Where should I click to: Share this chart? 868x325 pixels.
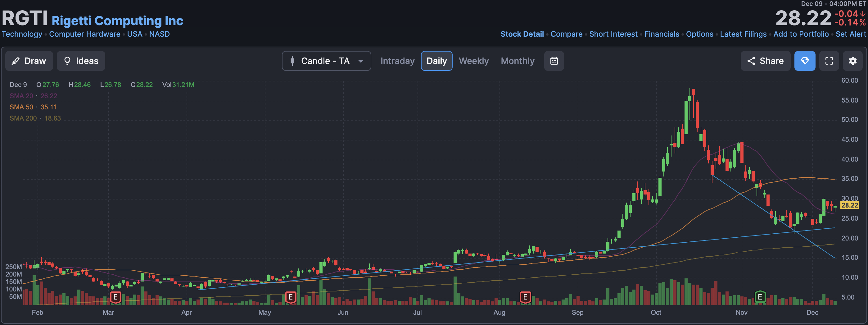(x=765, y=61)
